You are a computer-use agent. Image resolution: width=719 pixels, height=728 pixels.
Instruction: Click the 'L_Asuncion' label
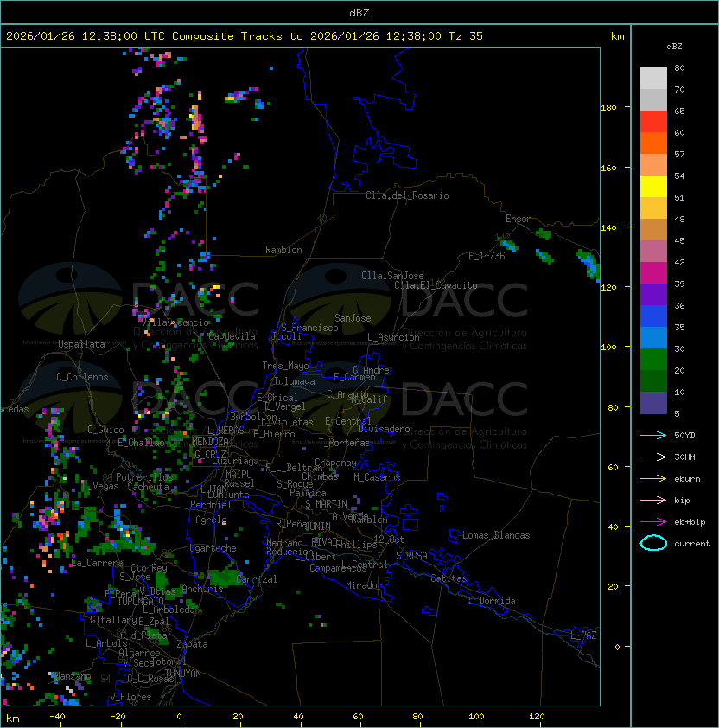(393, 337)
